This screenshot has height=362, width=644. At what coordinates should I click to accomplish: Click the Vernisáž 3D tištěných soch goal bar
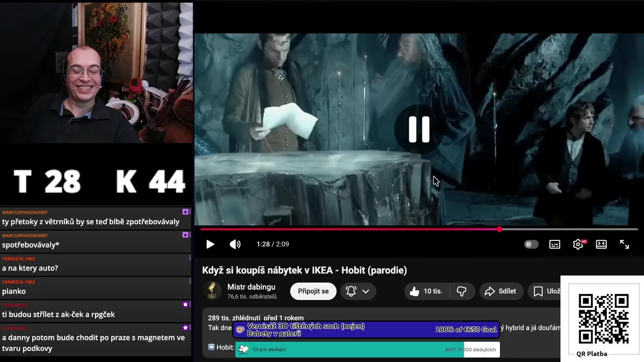point(367,330)
